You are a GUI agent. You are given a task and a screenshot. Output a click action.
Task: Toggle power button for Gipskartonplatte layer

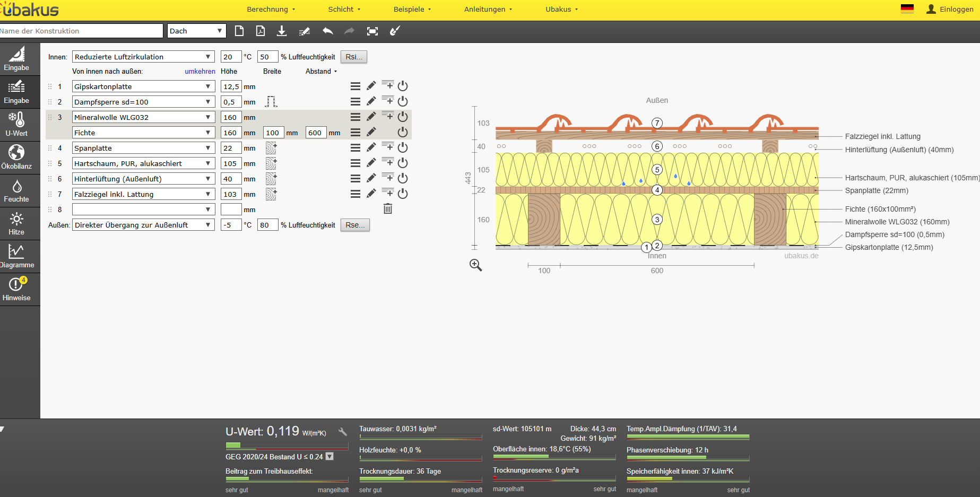(x=403, y=86)
